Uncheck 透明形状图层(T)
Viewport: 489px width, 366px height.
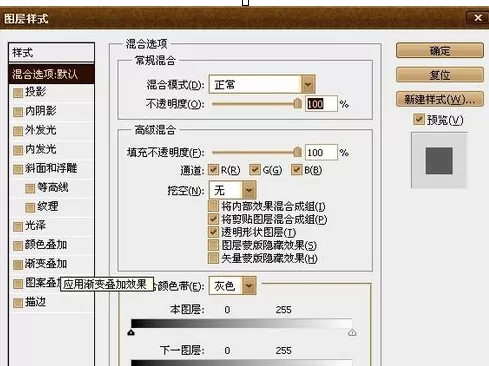213,232
